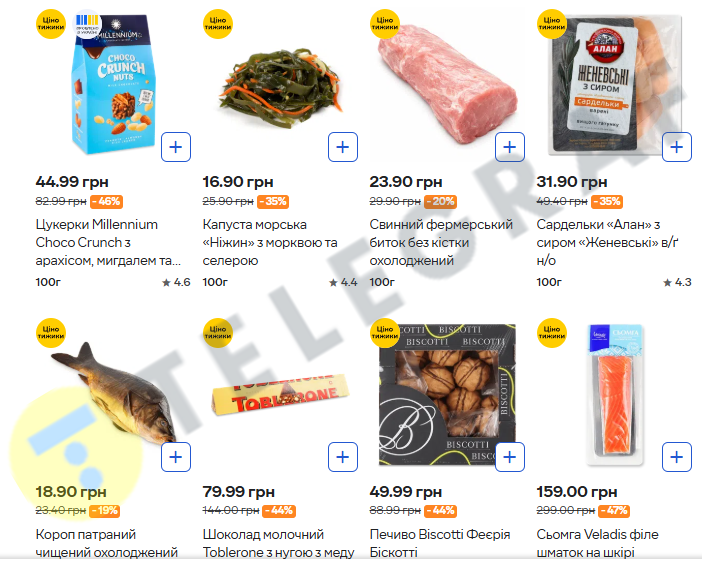This screenshot has width=702, height=566.
Task: Click Ціна тижня badge on Biscotti cookies
Action: coord(385,333)
